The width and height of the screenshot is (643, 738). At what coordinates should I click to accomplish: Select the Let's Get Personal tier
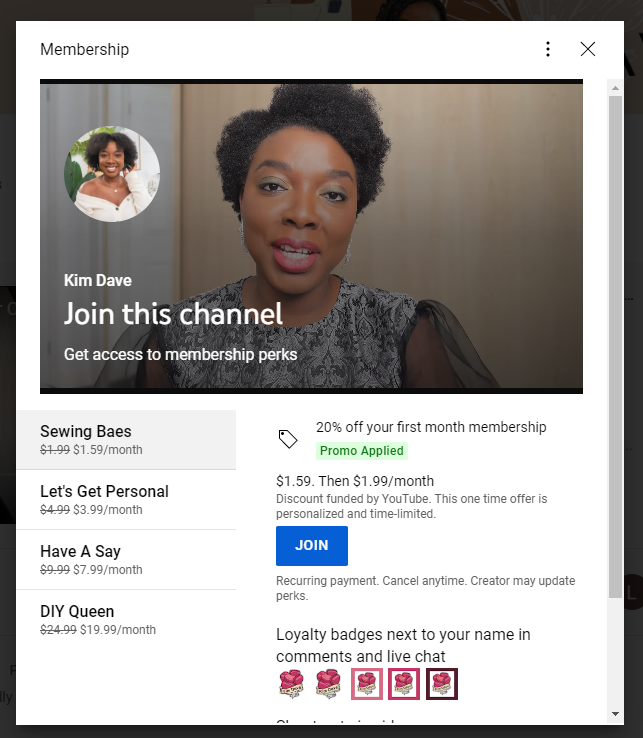pos(126,499)
